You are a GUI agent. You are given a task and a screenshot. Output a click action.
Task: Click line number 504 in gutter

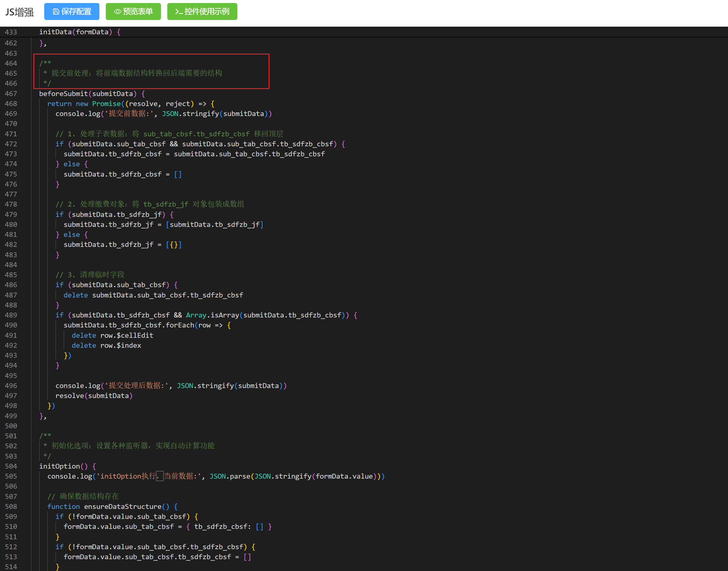[x=11, y=466]
